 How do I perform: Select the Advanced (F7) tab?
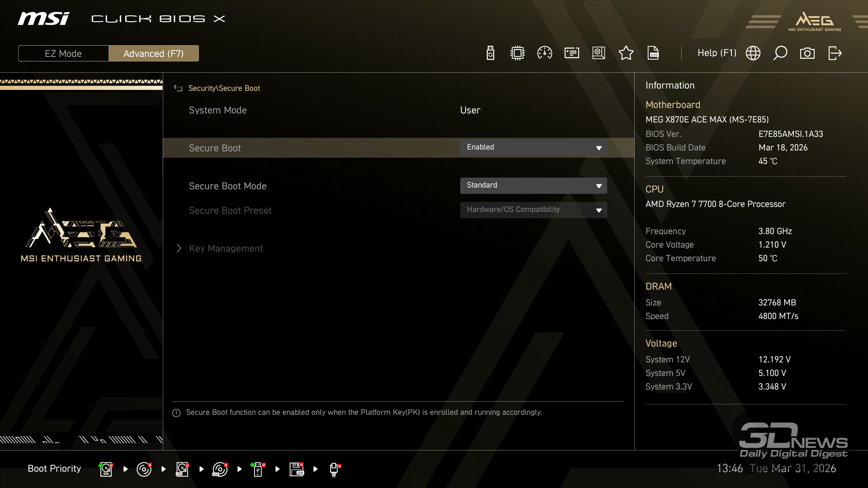click(153, 53)
